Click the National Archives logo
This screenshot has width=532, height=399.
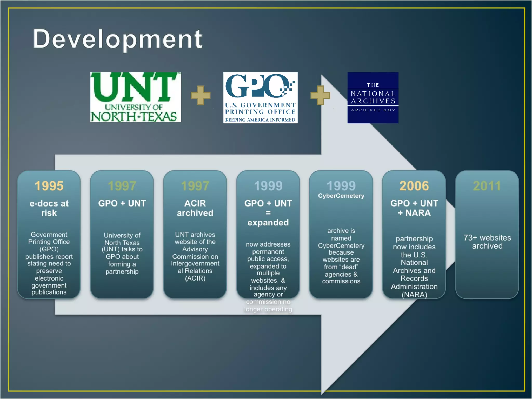pos(373,98)
